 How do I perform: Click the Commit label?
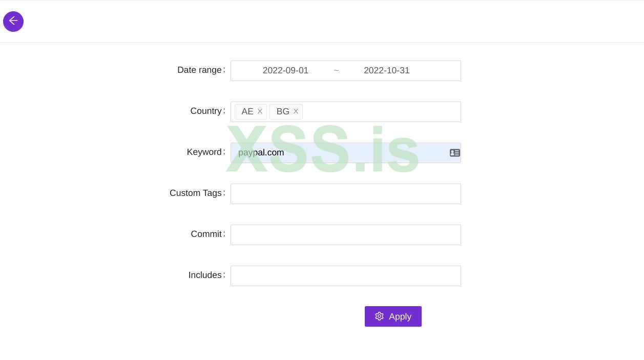[x=206, y=234]
